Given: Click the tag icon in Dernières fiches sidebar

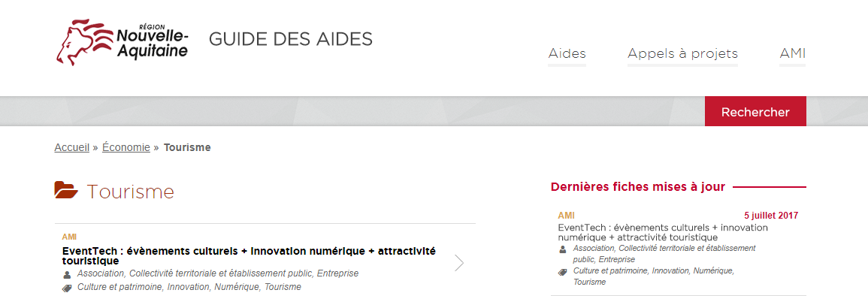Looking at the screenshot, I should pos(563,272).
